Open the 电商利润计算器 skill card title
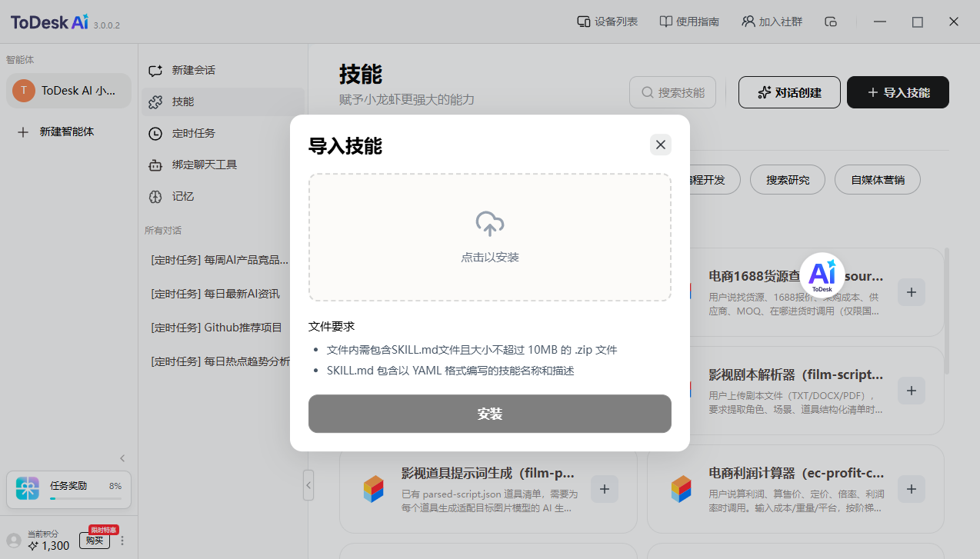The width and height of the screenshot is (980, 559). 796,473
